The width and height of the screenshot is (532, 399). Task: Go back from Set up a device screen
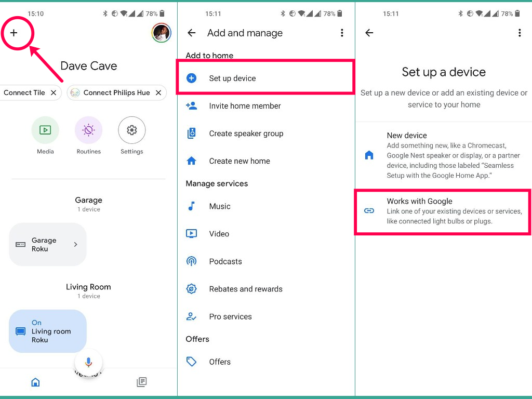[x=369, y=33]
